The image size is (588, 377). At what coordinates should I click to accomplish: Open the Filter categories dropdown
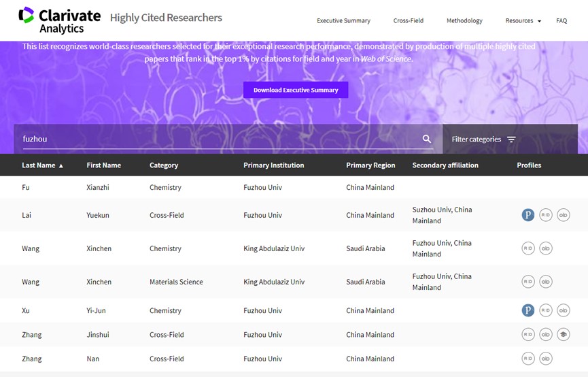pos(484,140)
